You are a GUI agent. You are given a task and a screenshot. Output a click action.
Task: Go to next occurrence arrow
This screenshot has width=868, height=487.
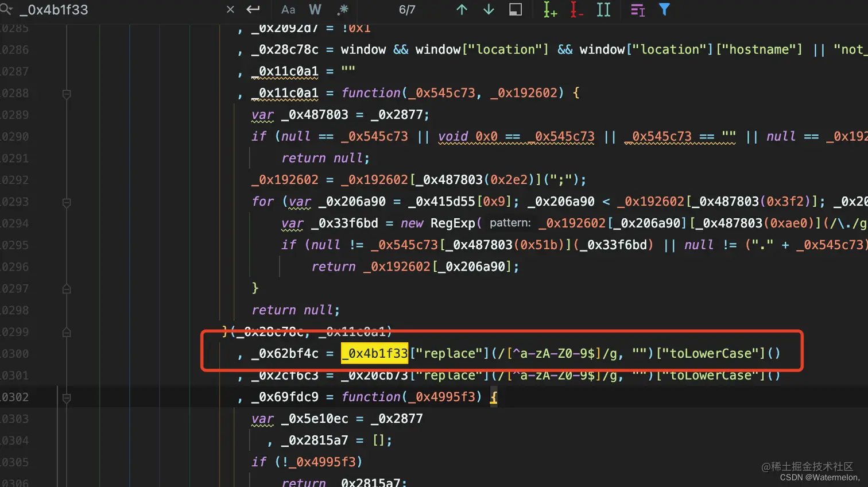click(x=489, y=9)
